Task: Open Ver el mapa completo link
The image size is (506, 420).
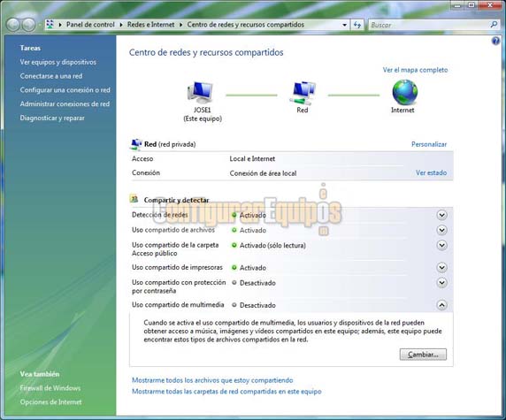Action: pyautogui.click(x=415, y=70)
